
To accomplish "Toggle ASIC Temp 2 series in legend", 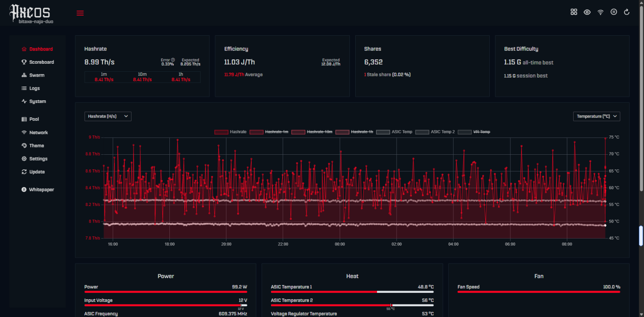I will point(435,132).
